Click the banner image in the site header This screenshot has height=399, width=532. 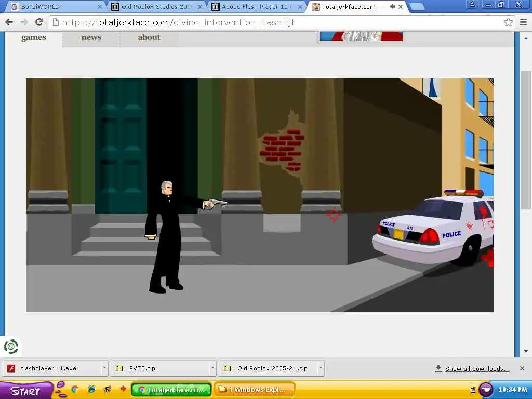coord(361,36)
